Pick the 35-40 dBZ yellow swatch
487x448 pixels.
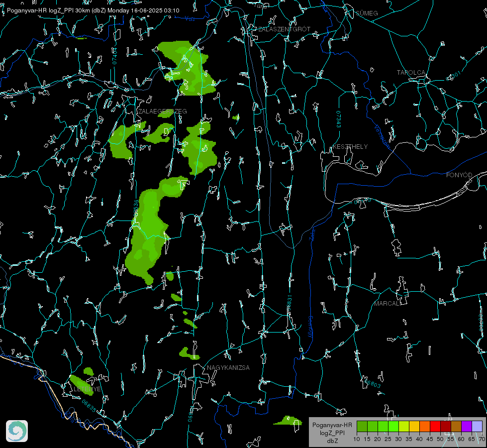[414, 426]
